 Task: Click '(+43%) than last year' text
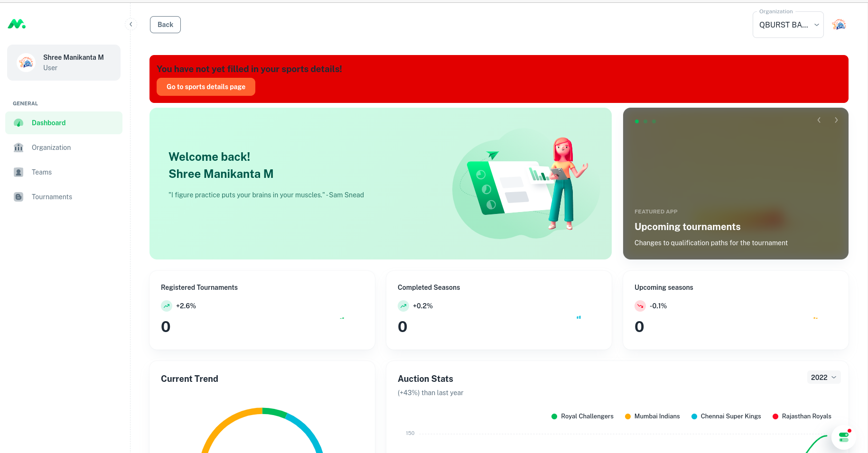(x=430, y=393)
